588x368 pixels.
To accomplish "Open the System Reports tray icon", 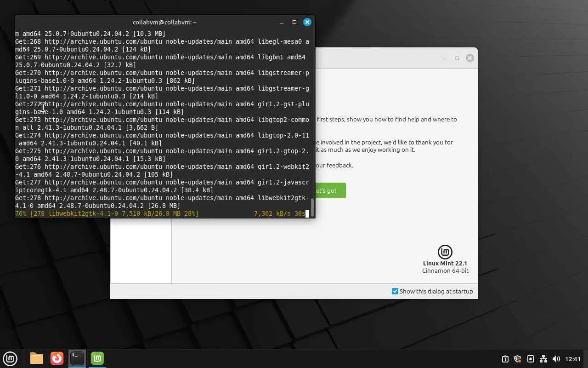I will 505,359.
